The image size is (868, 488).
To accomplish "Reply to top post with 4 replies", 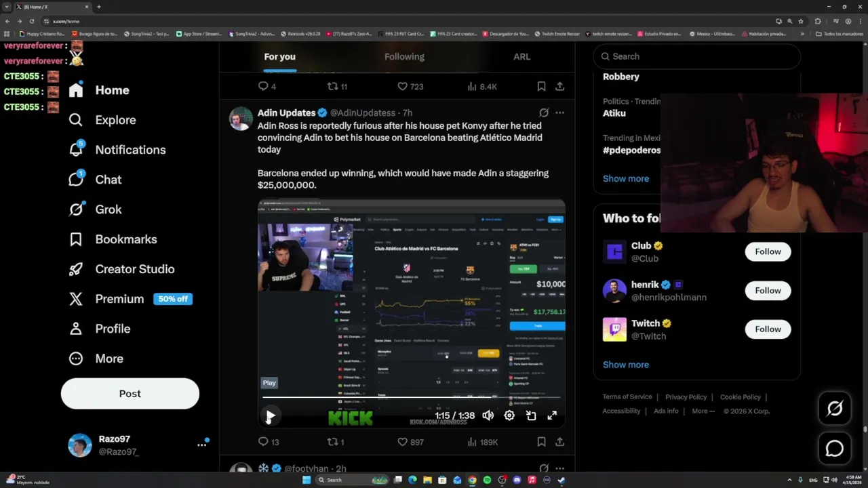I will pyautogui.click(x=267, y=86).
